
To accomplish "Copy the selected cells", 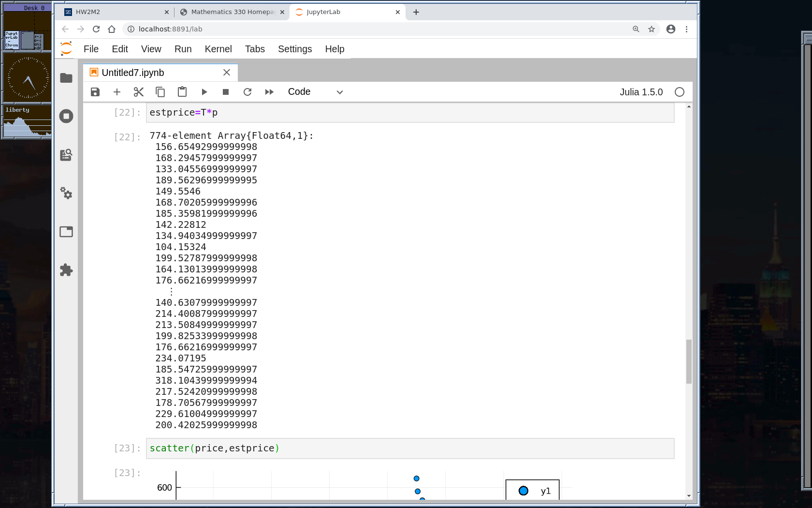I will coord(160,92).
